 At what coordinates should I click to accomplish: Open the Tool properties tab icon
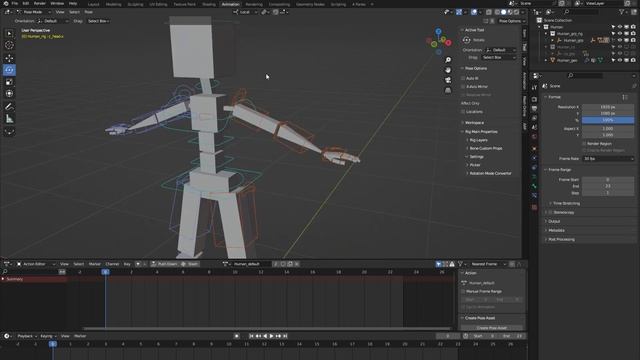coord(534,87)
